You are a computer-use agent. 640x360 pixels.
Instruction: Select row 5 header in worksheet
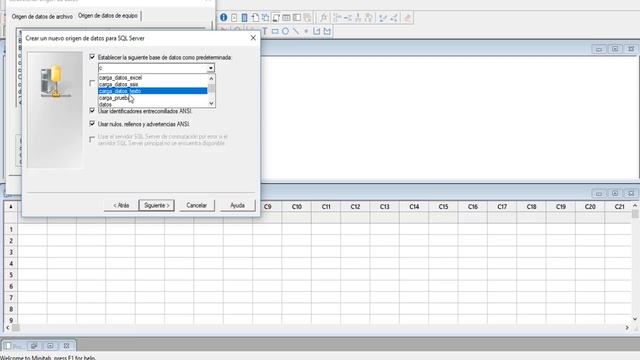(11, 275)
